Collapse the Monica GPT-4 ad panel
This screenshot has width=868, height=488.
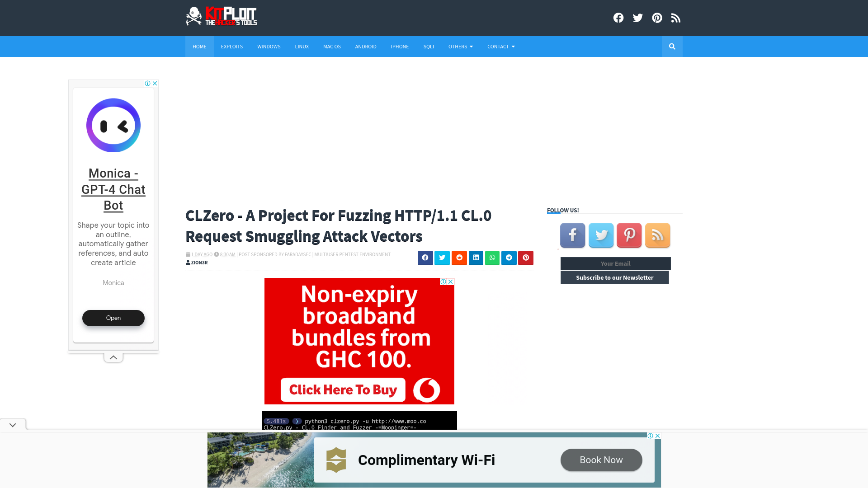point(113,357)
